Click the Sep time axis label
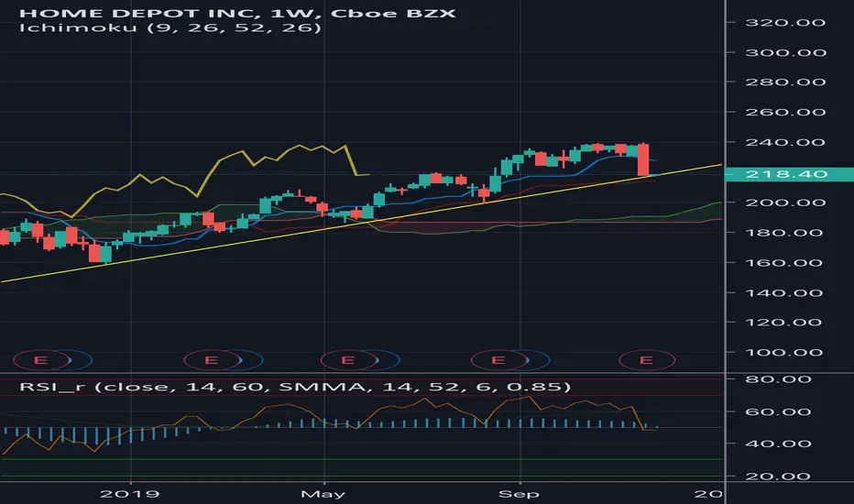Image resolution: width=854 pixels, height=504 pixels. click(x=519, y=494)
